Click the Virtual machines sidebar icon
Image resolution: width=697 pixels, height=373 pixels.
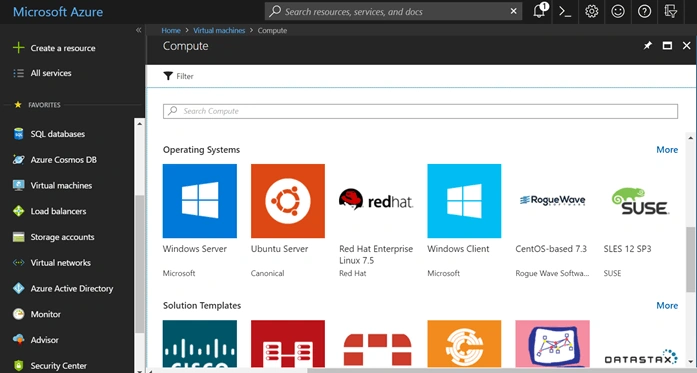point(18,185)
